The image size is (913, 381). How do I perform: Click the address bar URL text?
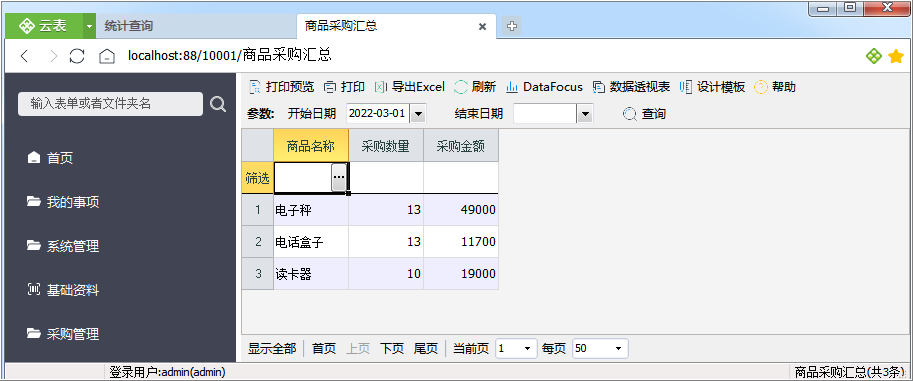(x=229, y=55)
